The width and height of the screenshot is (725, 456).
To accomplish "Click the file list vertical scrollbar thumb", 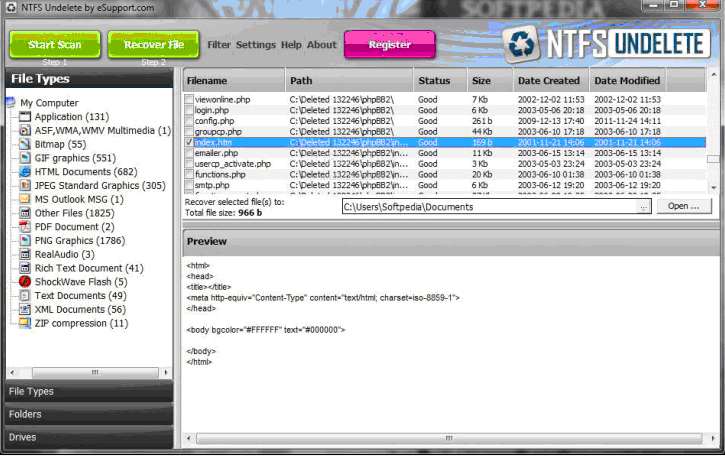I will 713,159.
